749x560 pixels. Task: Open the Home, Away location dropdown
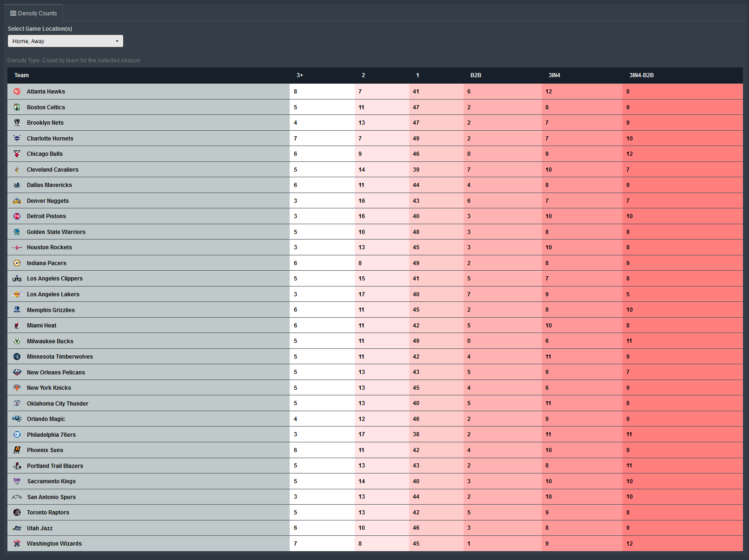[66, 41]
